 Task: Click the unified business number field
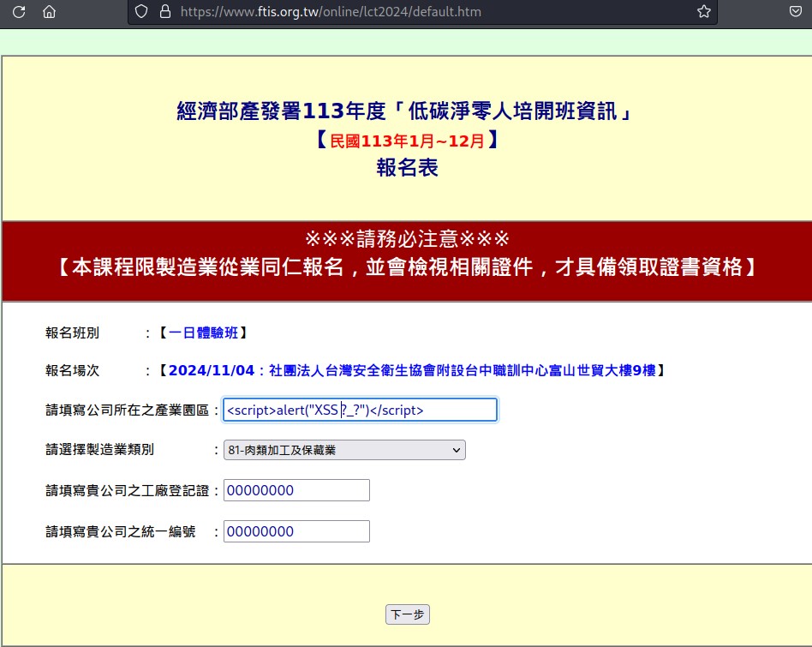tap(296, 531)
